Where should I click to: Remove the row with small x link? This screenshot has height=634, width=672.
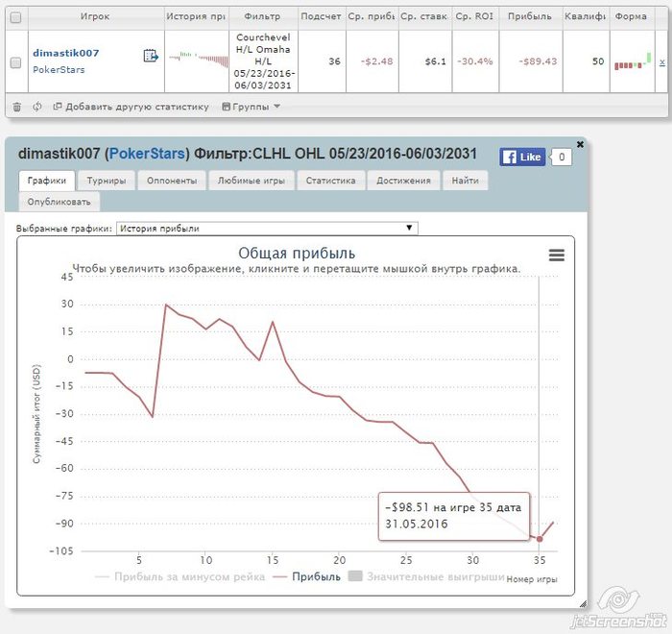click(x=661, y=62)
